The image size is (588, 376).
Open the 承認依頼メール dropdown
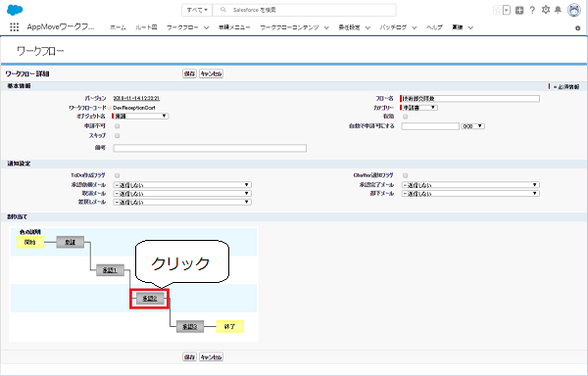point(182,185)
